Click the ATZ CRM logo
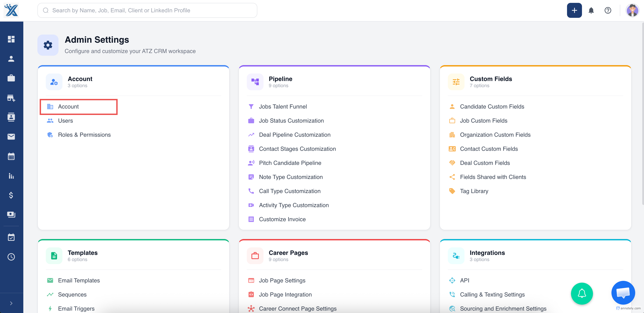 pyautogui.click(x=11, y=10)
